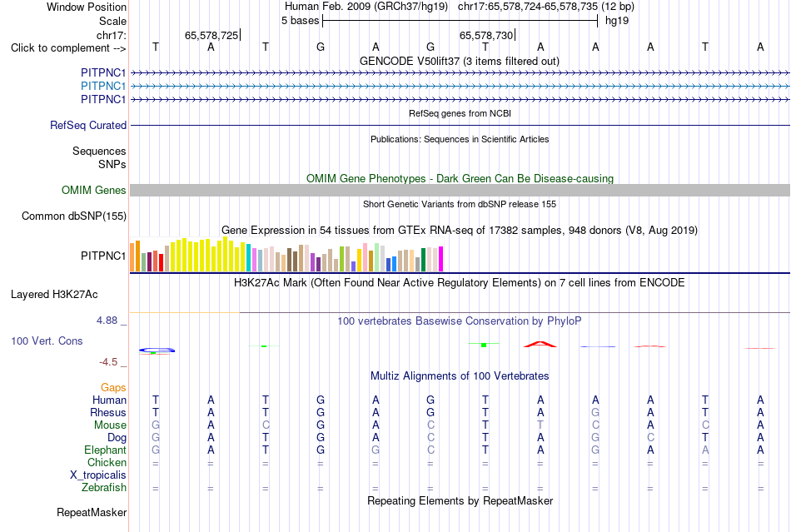Click 'Short Genetic Variants from dbSNP' title
The image size is (791, 532).
(x=460, y=204)
